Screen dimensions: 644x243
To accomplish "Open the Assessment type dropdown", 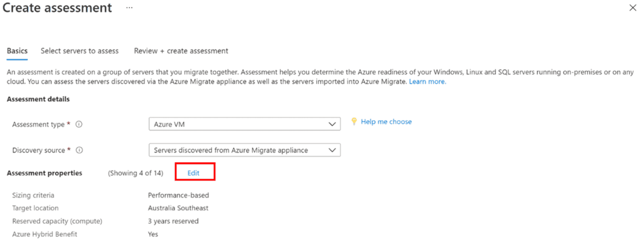I will point(245,124).
